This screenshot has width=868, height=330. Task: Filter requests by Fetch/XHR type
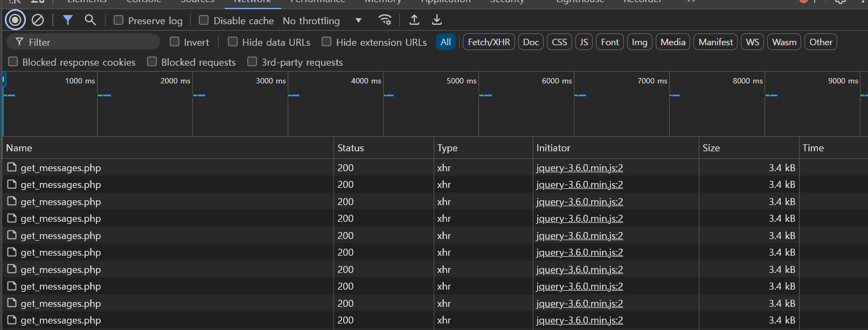[x=489, y=42]
